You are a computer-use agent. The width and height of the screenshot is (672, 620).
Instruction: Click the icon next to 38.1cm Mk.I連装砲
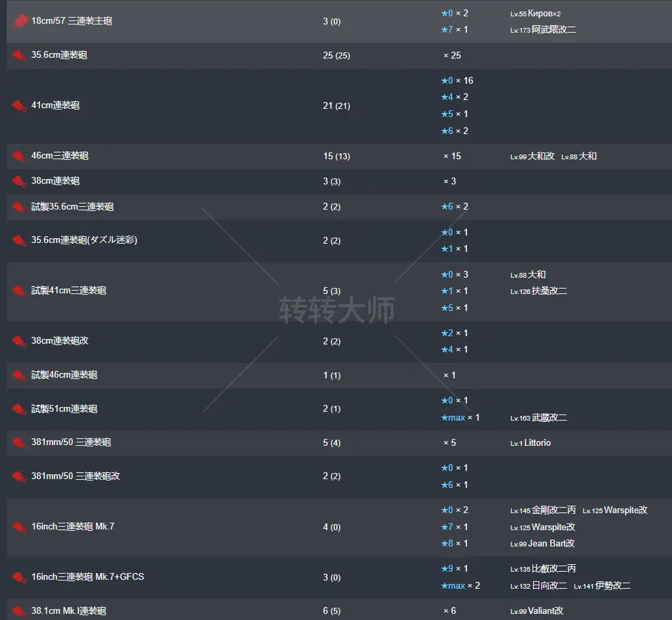[18, 611]
